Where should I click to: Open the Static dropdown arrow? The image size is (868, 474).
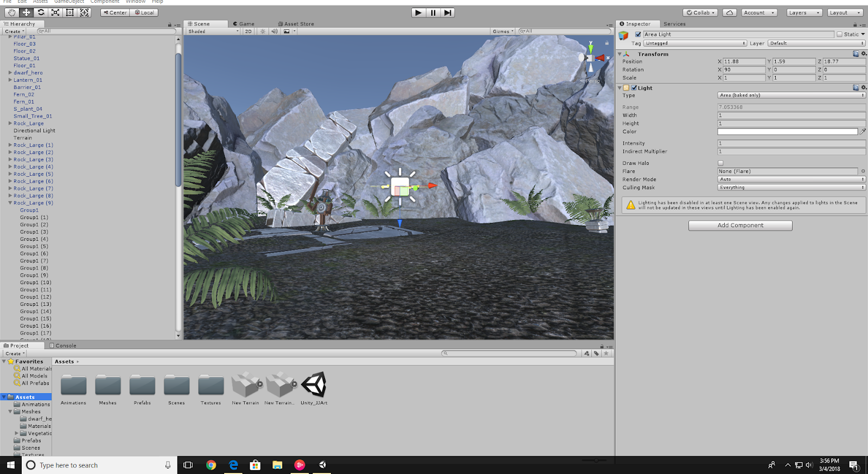pos(863,34)
